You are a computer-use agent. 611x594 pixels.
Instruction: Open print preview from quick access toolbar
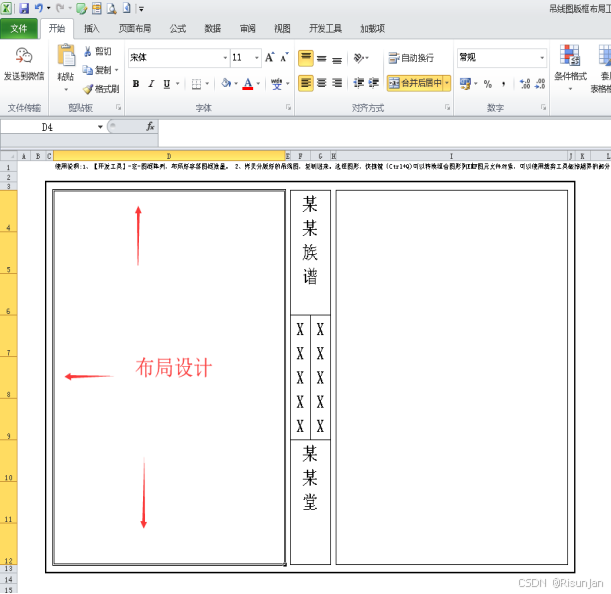click(111, 8)
